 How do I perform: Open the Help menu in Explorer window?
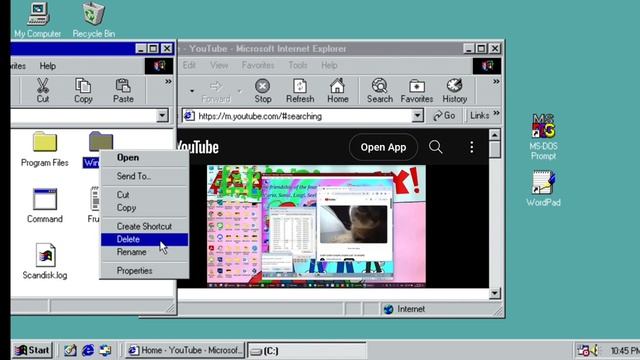click(x=47, y=66)
